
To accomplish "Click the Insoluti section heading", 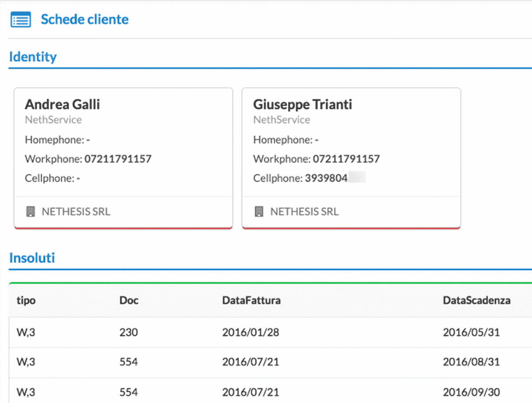I will [x=32, y=258].
